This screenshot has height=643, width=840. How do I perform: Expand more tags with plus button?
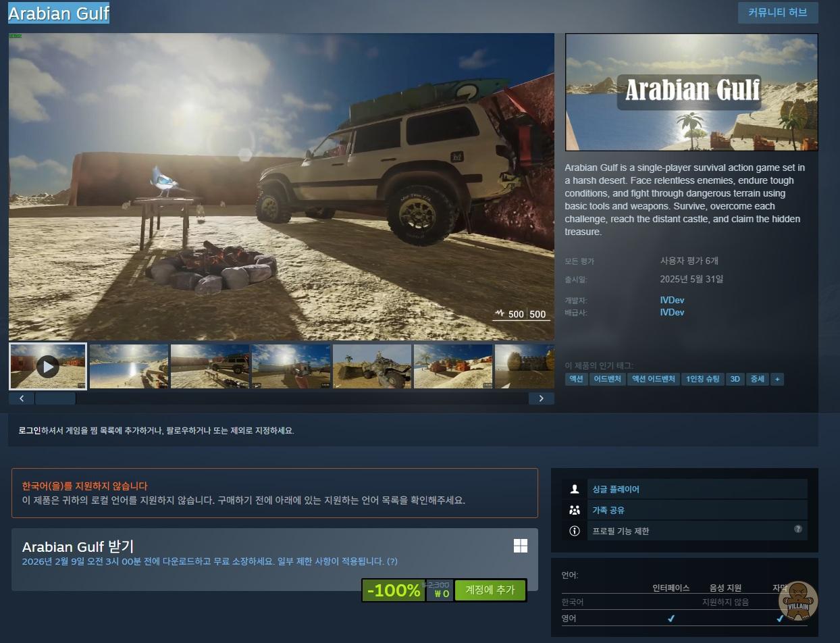(x=777, y=379)
